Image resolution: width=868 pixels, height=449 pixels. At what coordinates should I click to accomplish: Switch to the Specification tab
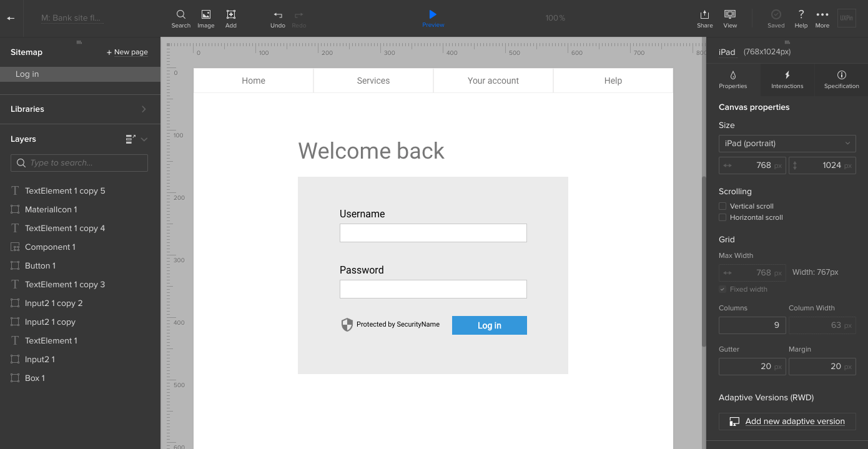[841, 79]
